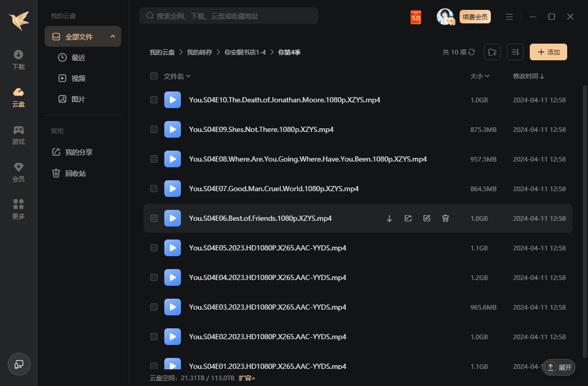
Task: Click rename icon on S04E06 row
Action: tap(427, 219)
